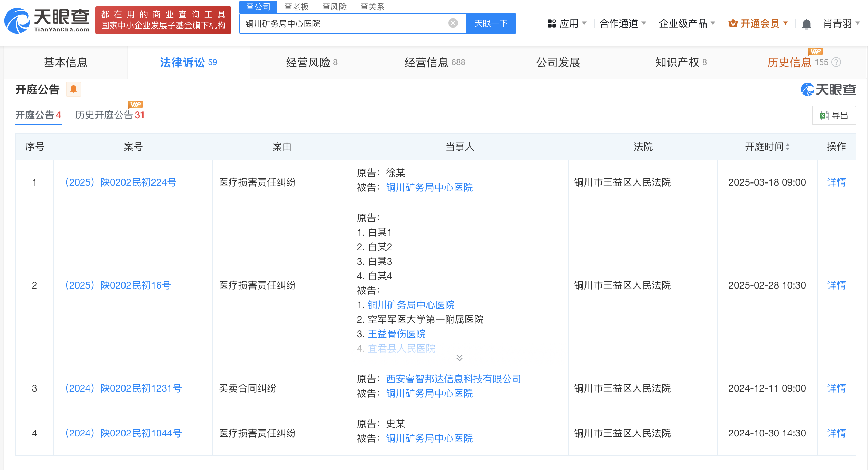Switch to 查关系 search tab
The width and height of the screenshot is (868, 470).
click(372, 7)
